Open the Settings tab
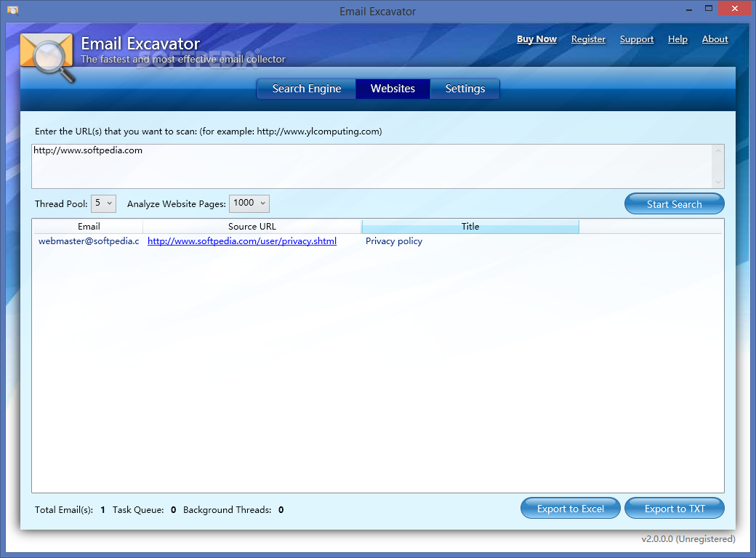The image size is (756, 558). (x=465, y=89)
